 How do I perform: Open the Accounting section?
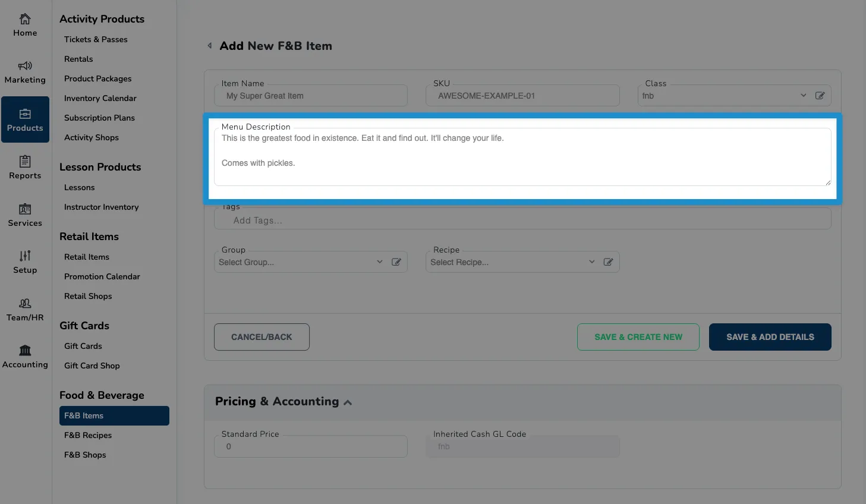pyautogui.click(x=25, y=357)
